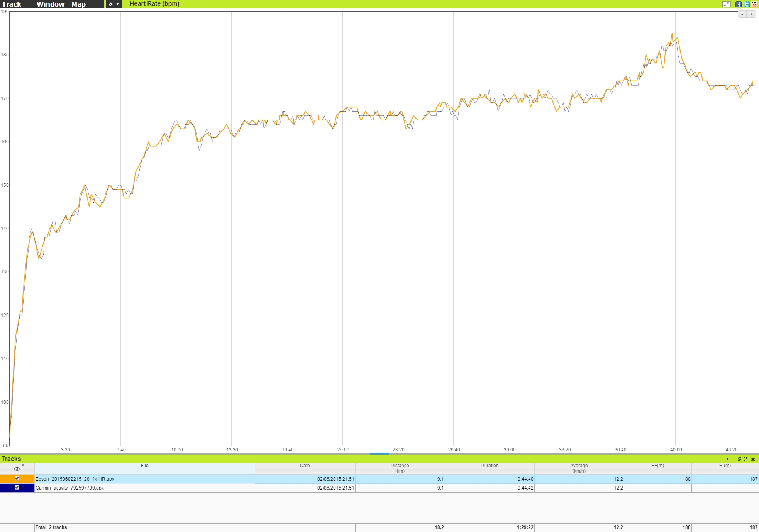
Task: Uncheck the Epson track visibility checkbox
Action: coord(17,479)
